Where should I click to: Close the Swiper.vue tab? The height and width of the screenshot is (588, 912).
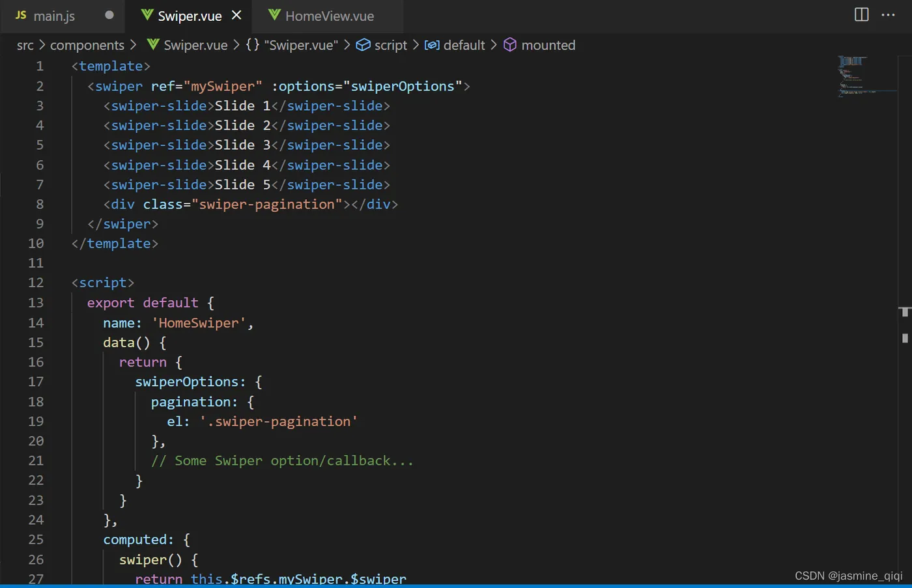[236, 16]
